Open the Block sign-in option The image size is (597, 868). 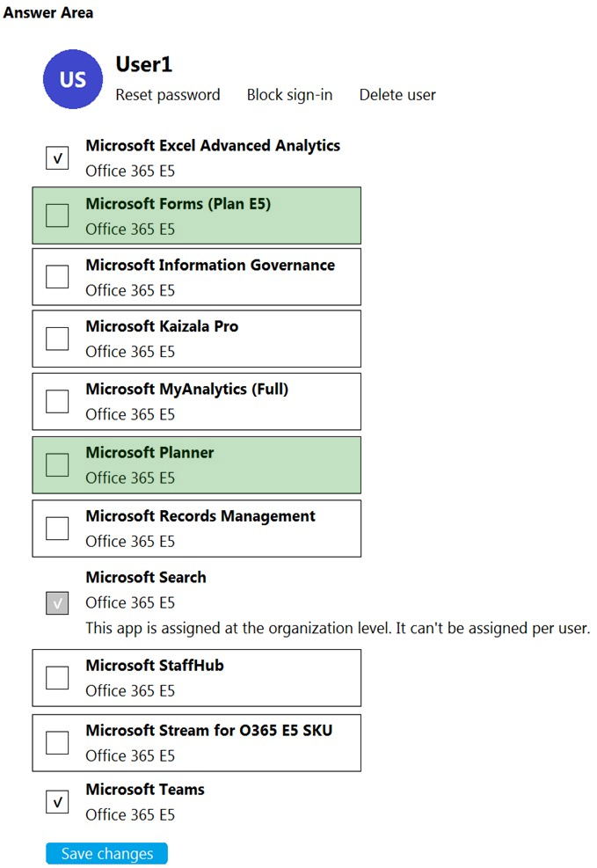(x=289, y=95)
